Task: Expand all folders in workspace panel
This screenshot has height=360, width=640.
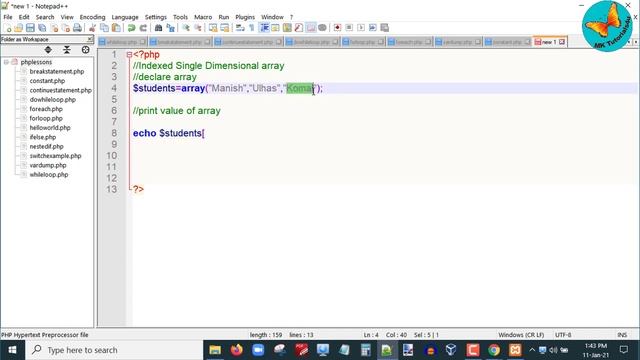Action: click(48, 50)
